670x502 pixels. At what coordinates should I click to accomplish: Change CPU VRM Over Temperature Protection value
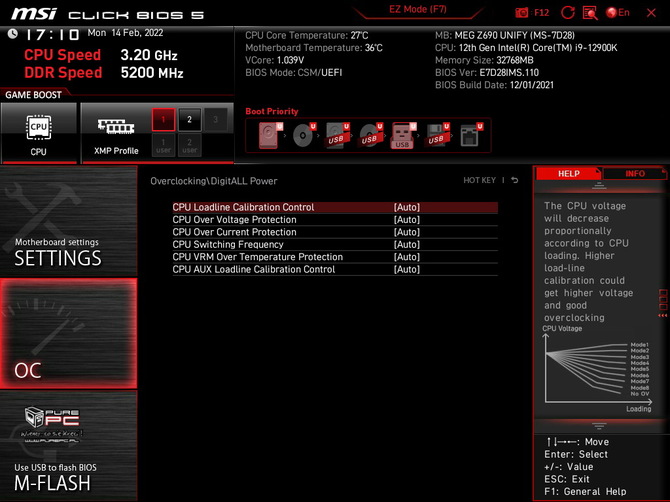[407, 257]
